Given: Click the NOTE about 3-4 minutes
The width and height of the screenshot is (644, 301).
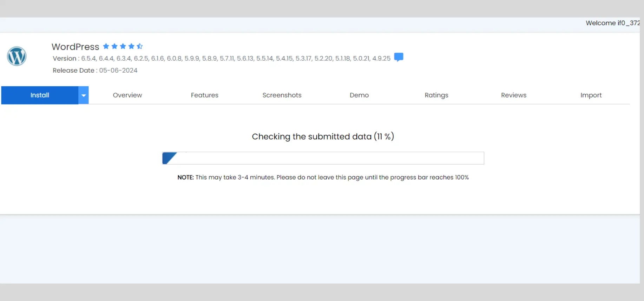Looking at the screenshot, I should click(323, 178).
